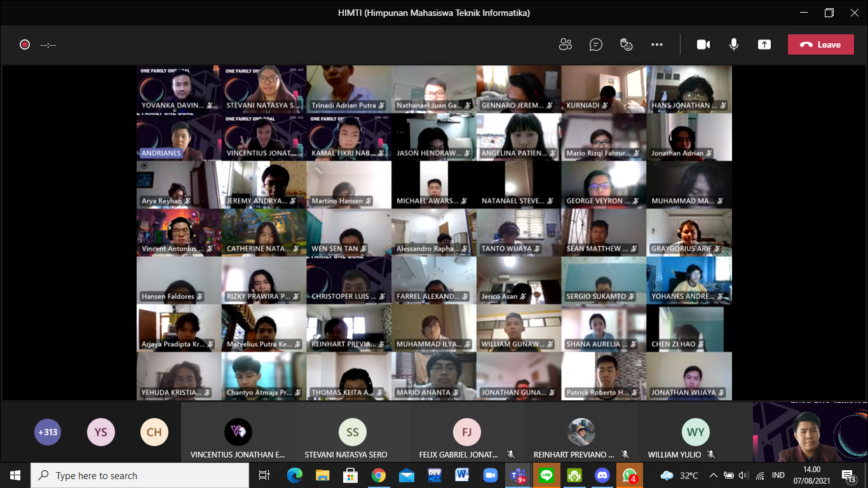Show the participants list
Image resolution: width=868 pixels, height=488 pixels.
[x=566, y=44]
